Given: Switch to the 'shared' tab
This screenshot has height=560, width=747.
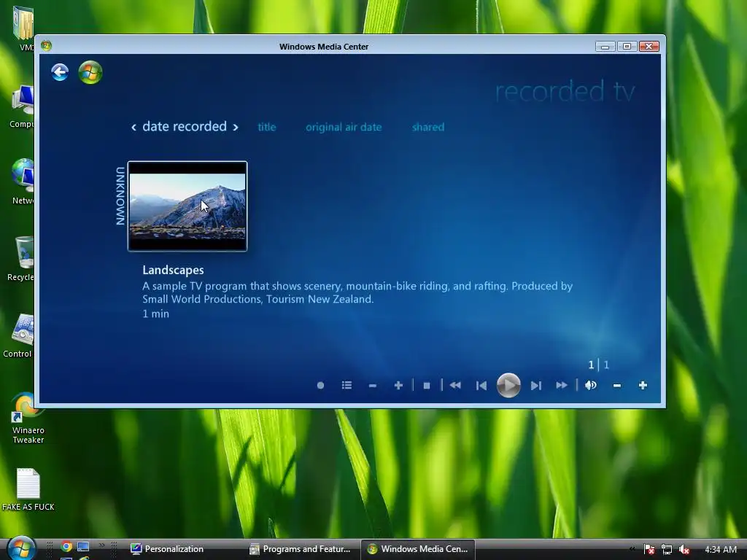Looking at the screenshot, I should (428, 127).
